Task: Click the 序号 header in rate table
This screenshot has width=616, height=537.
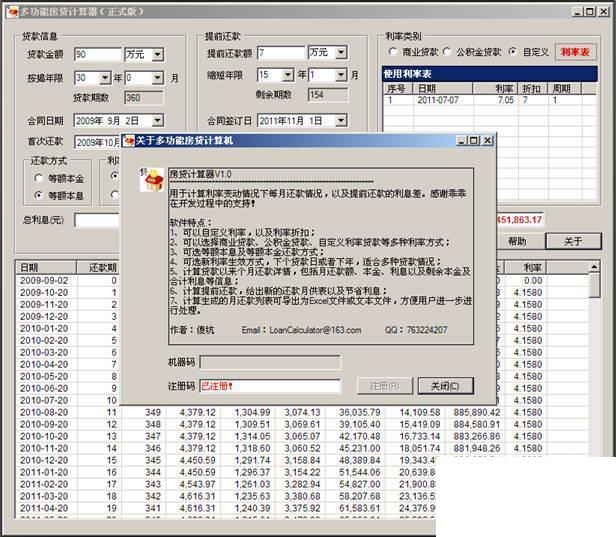Action: [x=398, y=88]
